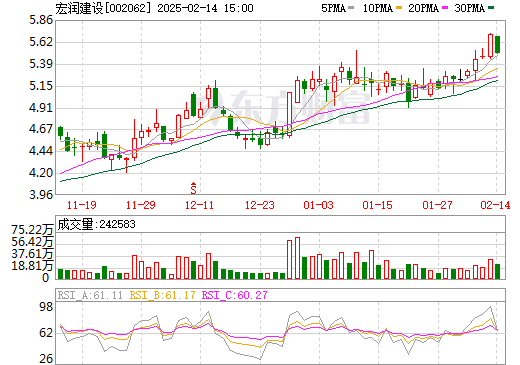Click the 3.96 price axis label
Image resolution: width=520 pixels, height=365 pixels.
(41, 195)
